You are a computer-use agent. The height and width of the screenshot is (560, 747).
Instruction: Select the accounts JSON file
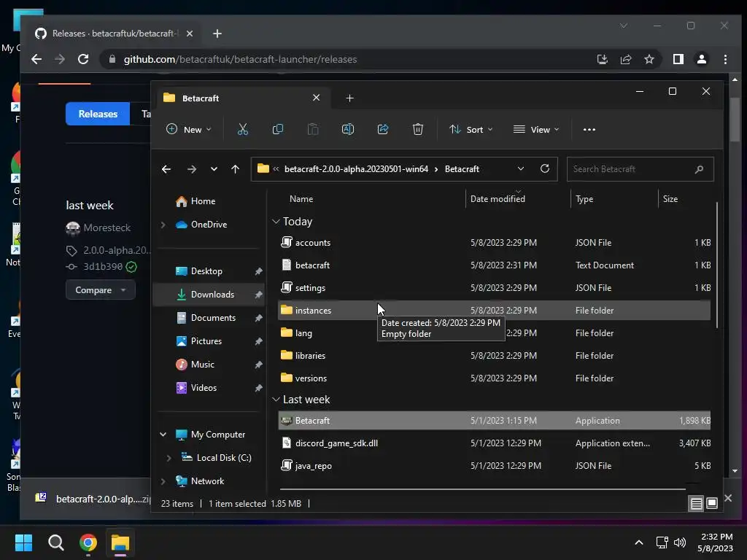point(494,242)
